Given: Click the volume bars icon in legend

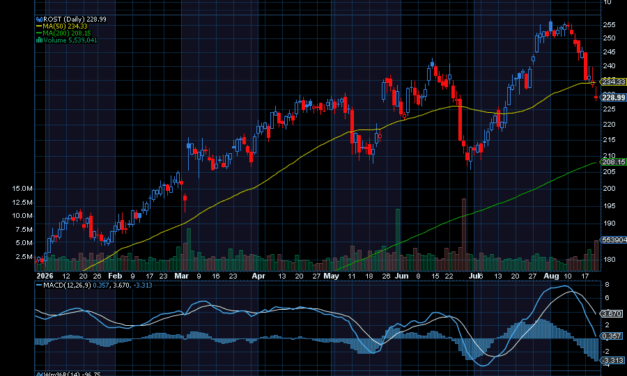Looking at the screenshot, I should click(39, 40).
